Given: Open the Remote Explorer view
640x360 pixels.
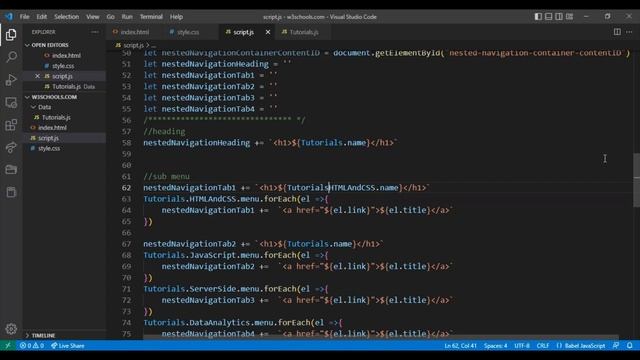Looking at the screenshot, I should tap(11, 102).
